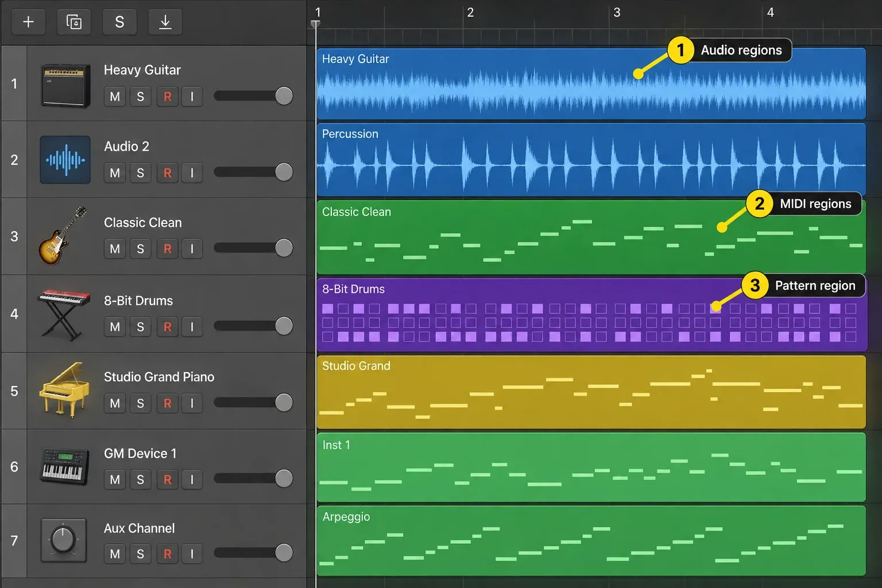This screenshot has width=882, height=588.
Task: Enable input monitoring on Heavy Guitar
Action: (192, 96)
